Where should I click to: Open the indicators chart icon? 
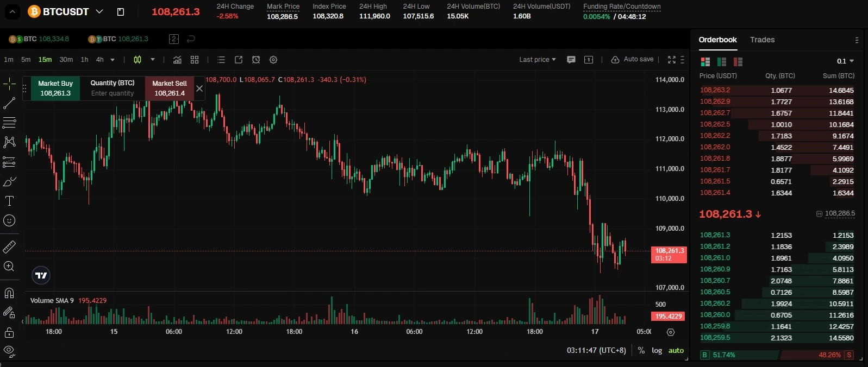point(177,60)
